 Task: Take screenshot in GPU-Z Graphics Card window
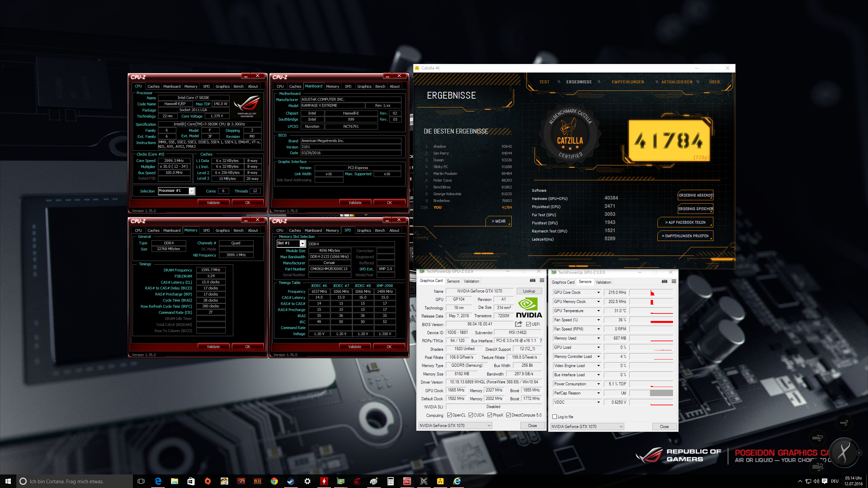[533, 281]
